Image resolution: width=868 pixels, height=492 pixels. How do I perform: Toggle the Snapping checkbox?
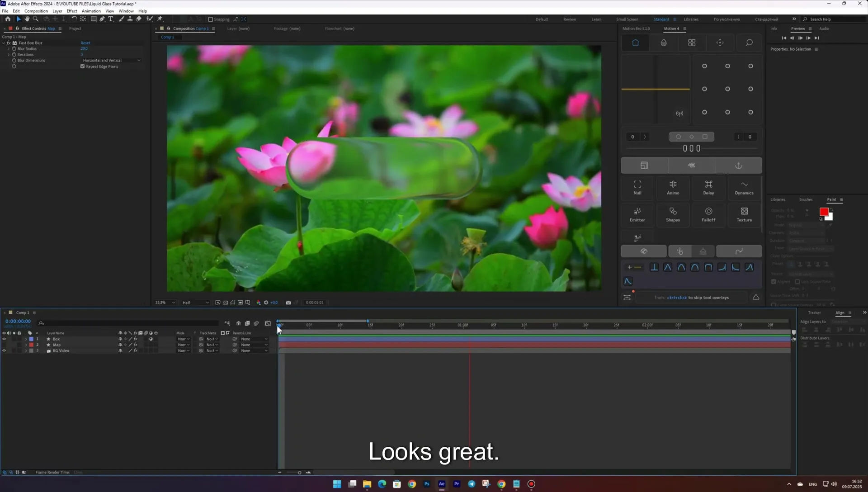tap(210, 19)
